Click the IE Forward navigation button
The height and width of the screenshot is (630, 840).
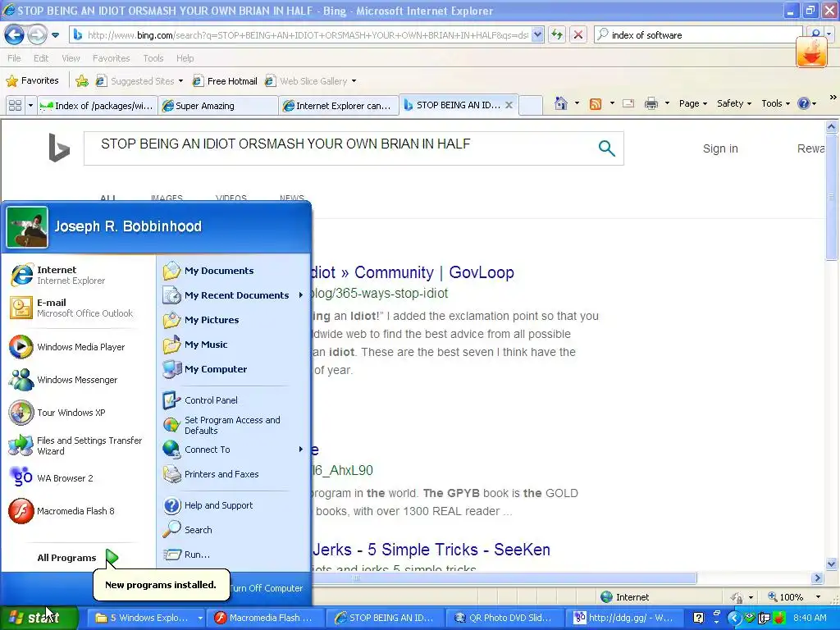click(37, 35)
